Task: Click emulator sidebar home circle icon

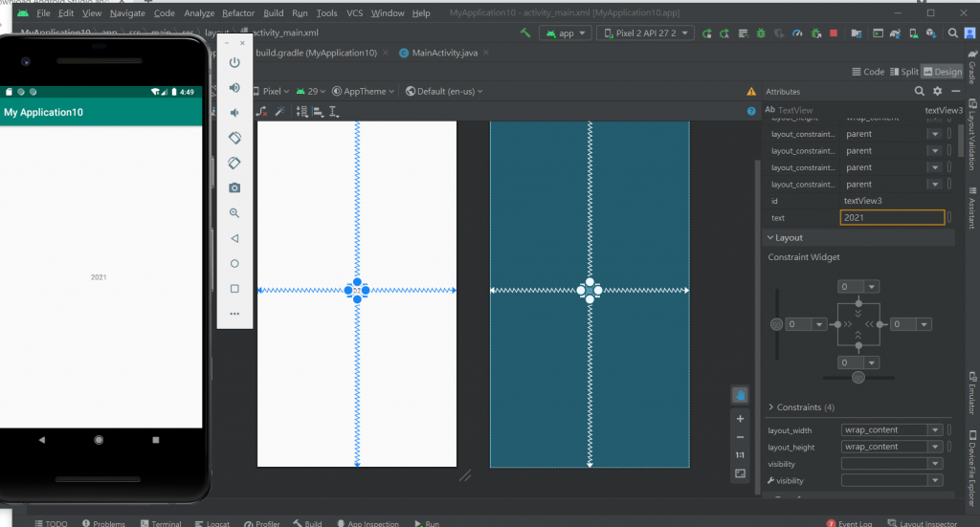Action: point(234,264)
